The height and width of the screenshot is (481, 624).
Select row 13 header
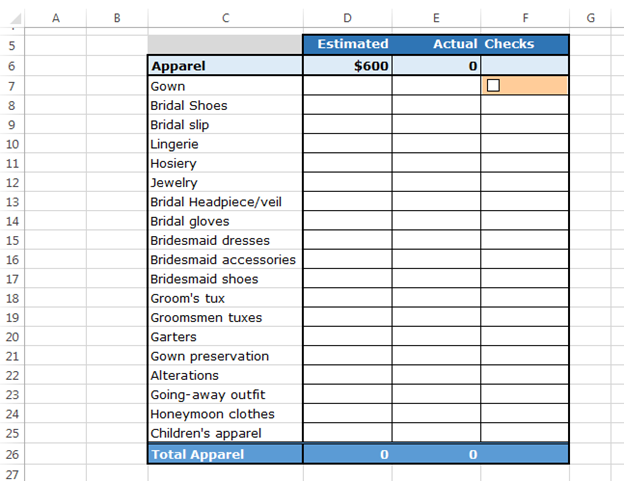pyautogui.click(x=12, y=202)
